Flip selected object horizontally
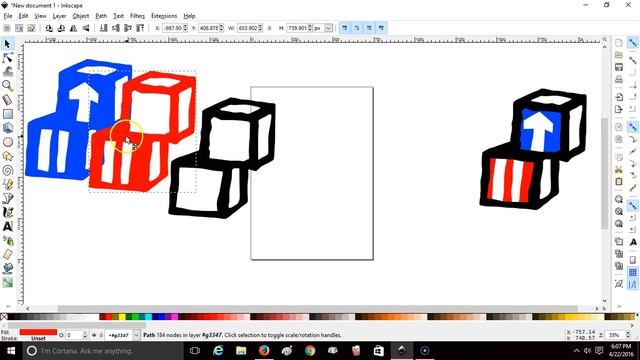The width and height of the screenshot is (640, 360). point(73,28)
